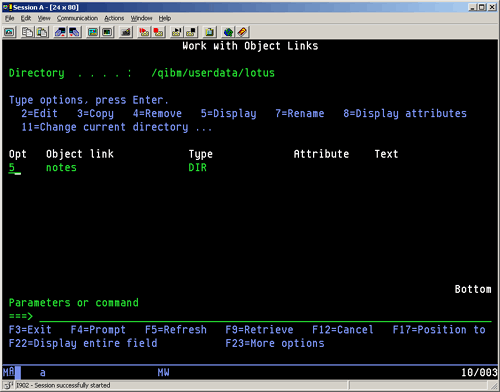Select the notes object link entry

click(x=61, y=167)
